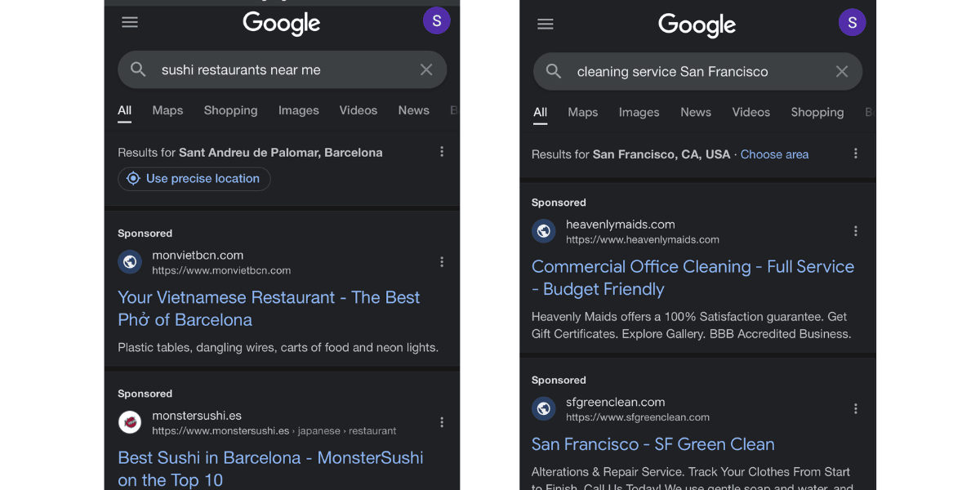The height and width of the screenshot is (490, 980).
Task: Open hamburger menu in cleaning service screen
Action: (546, 24)
